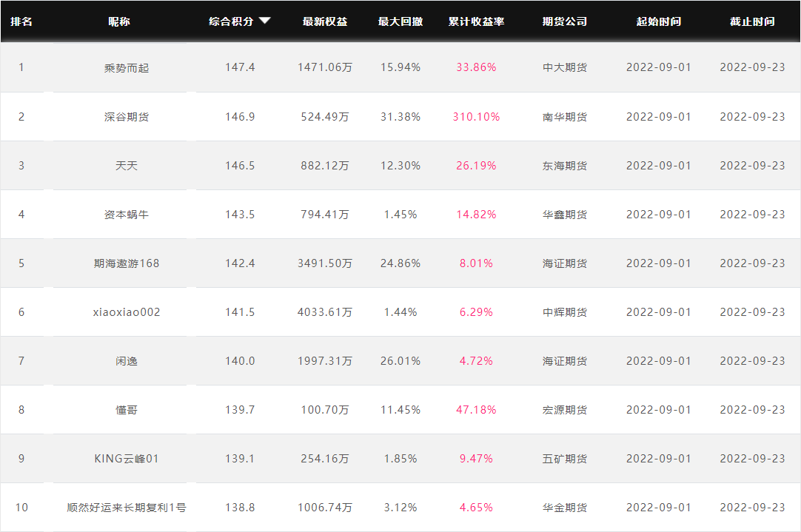The height and width of the screenshot is (532, 801).
Task: Select the nickname KING云峰01
Action: [126, 459]
